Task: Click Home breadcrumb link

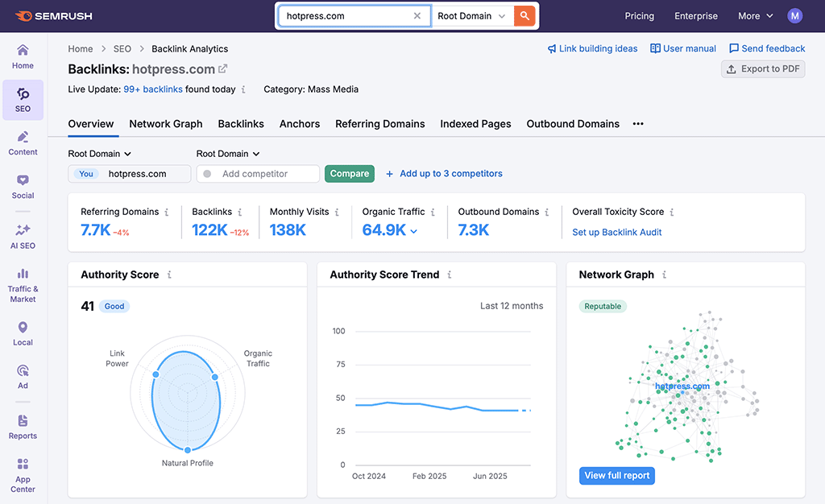Action: coord(80,49)
